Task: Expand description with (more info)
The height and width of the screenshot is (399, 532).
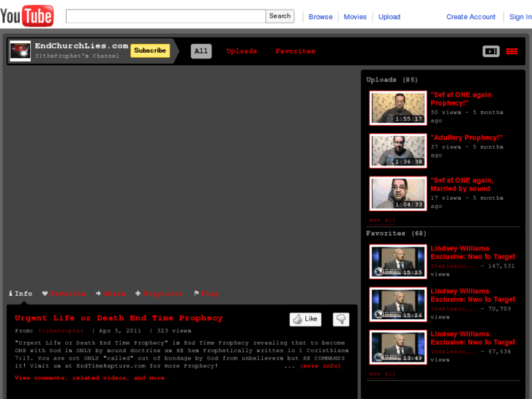Action: tap(321, 366)
